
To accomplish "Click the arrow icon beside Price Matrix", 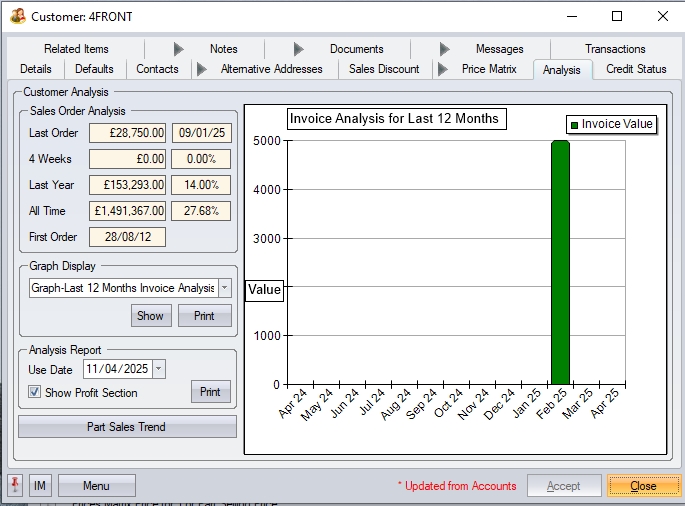I will [x=442, y=69].
